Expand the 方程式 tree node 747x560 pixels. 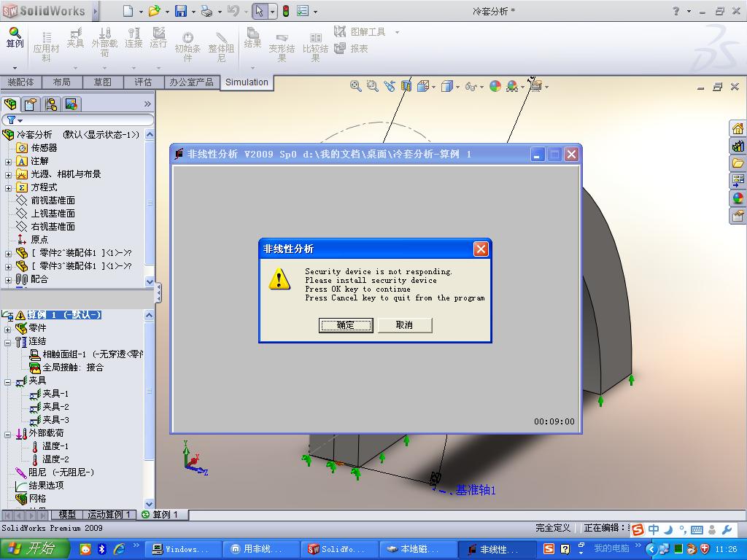8,187
